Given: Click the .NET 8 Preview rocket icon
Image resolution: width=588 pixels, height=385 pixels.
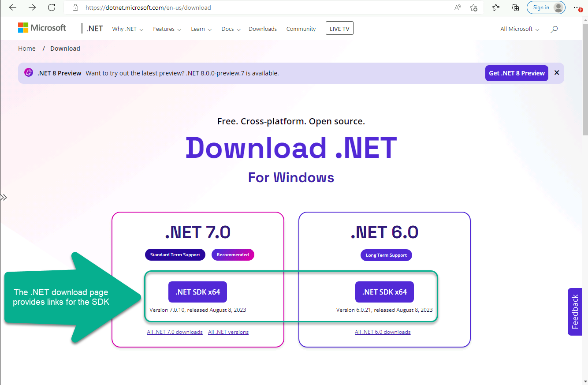Looking at the screenshot, I should 29,73.
